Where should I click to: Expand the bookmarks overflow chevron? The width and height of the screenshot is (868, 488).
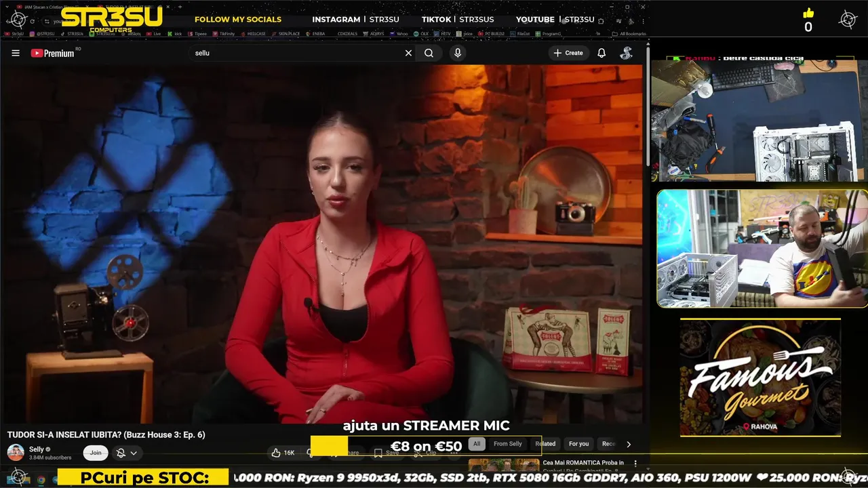point(597,33)
